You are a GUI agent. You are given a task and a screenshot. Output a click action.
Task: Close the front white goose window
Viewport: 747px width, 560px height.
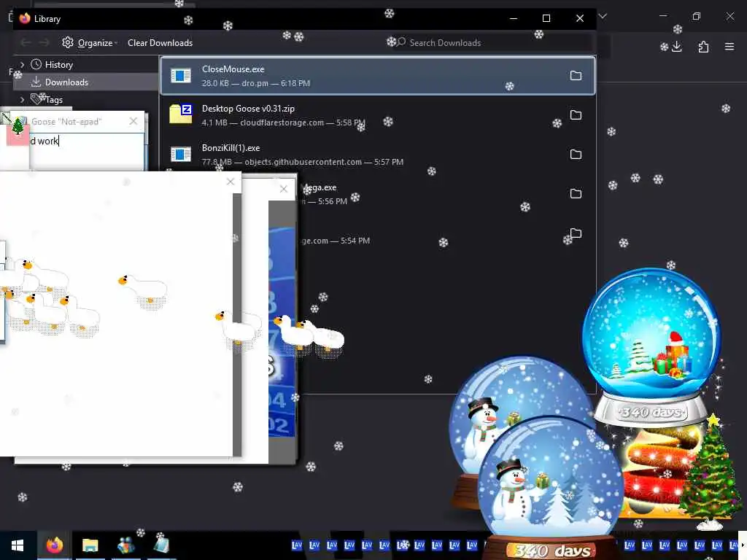(x=231, y=182)
